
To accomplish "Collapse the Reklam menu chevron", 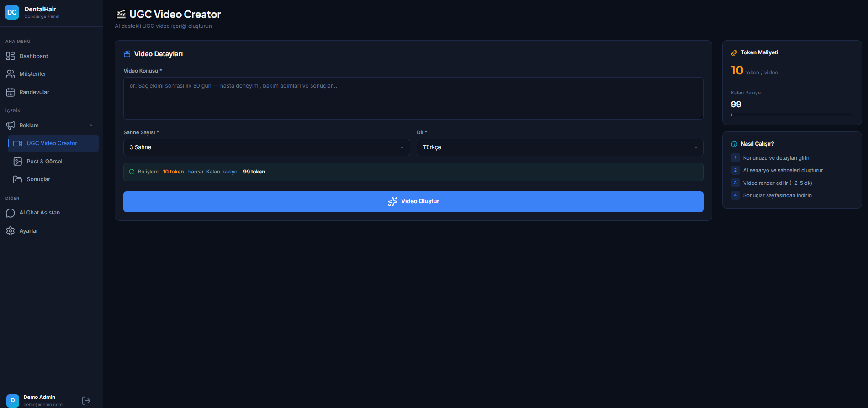I will click(x=91, y=126).
